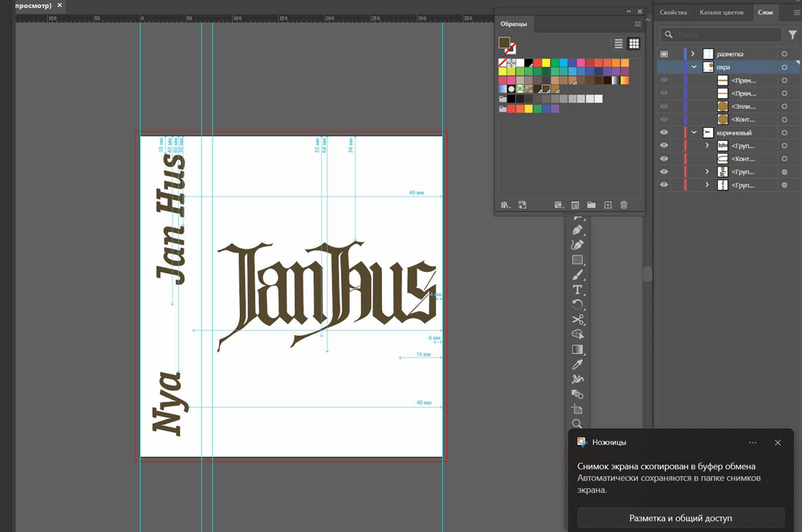This screenshot has height=532, width=802.
Task: Open notification options (three dots)
Action: [x=753, y=443]
